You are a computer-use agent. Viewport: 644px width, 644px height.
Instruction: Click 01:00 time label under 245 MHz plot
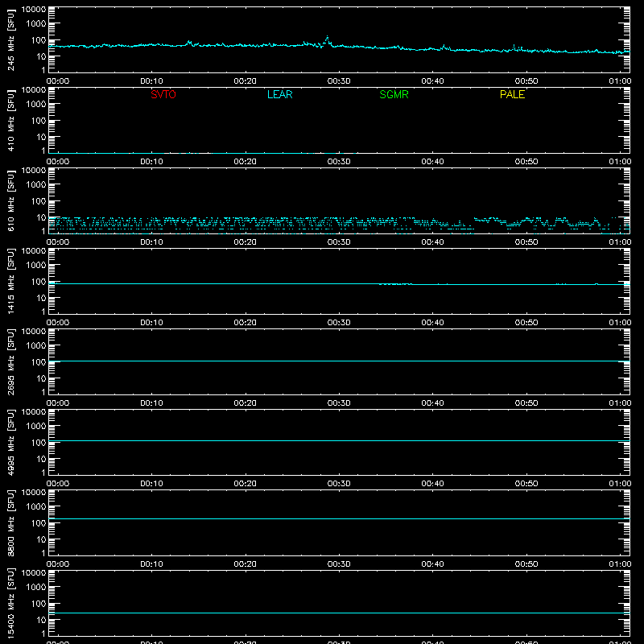[620, 81]
